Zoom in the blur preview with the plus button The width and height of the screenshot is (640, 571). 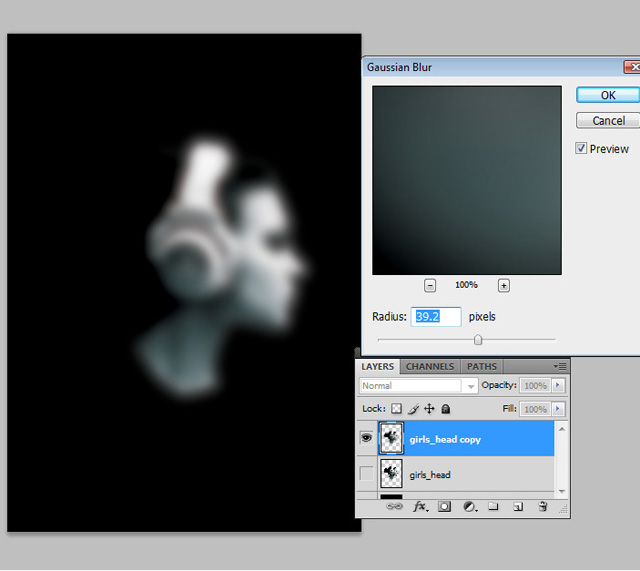[x=504, y=285]
